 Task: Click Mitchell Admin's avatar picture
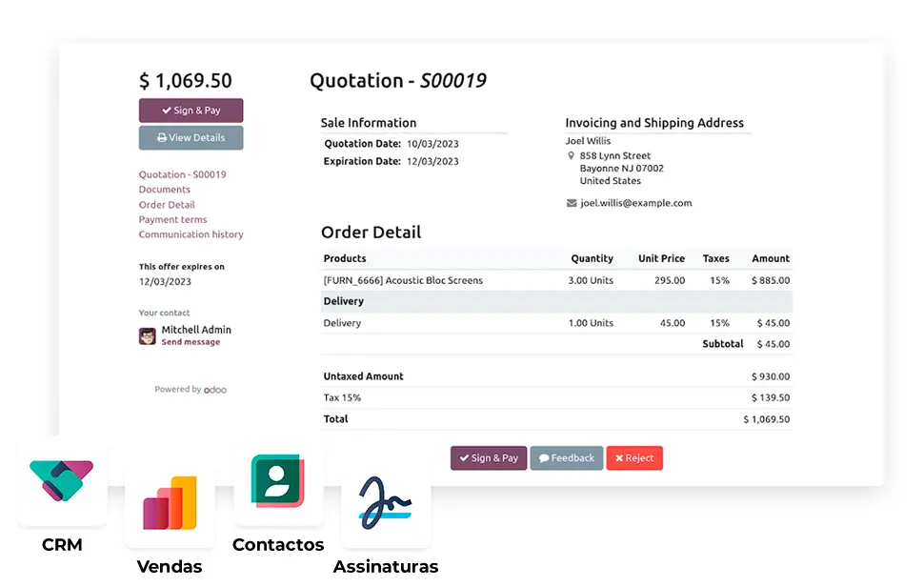click(148, 335)
